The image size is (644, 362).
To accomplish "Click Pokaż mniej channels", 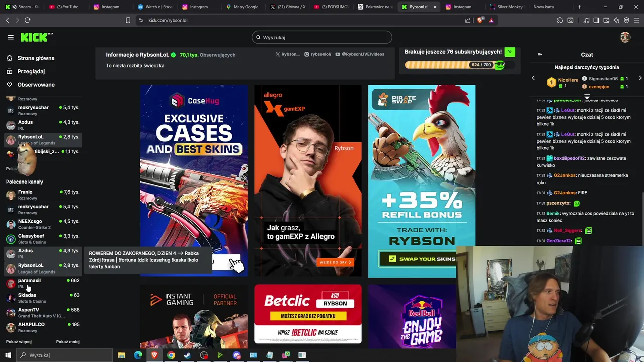I will pyautogui.click(x=68, y=342).
